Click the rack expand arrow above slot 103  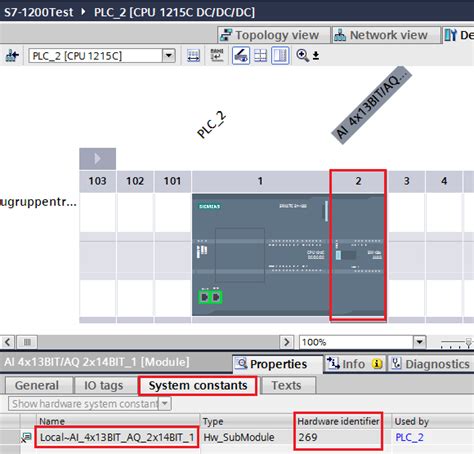[97, 159]
